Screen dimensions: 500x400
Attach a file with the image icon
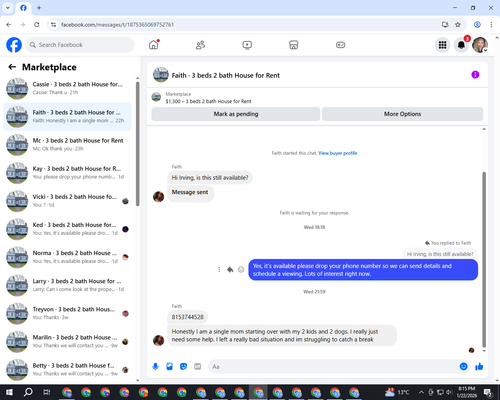[x=169, y=367]
